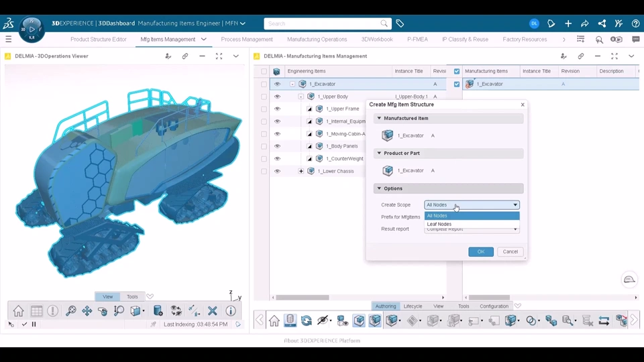
Task: Click the search magnifier in search box
Action: [384, 23]
